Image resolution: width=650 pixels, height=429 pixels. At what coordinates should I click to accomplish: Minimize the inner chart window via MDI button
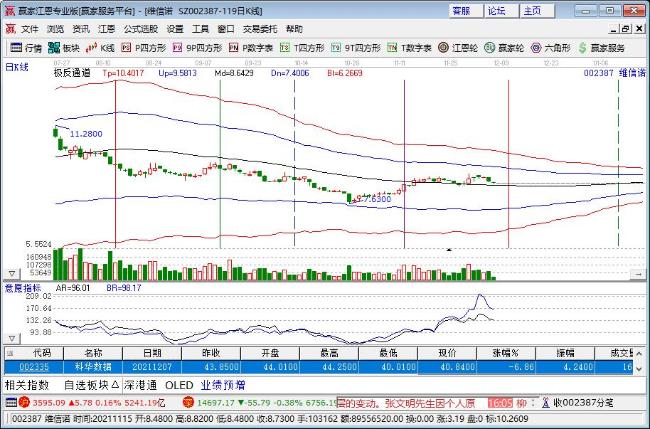tap(614, 29)
